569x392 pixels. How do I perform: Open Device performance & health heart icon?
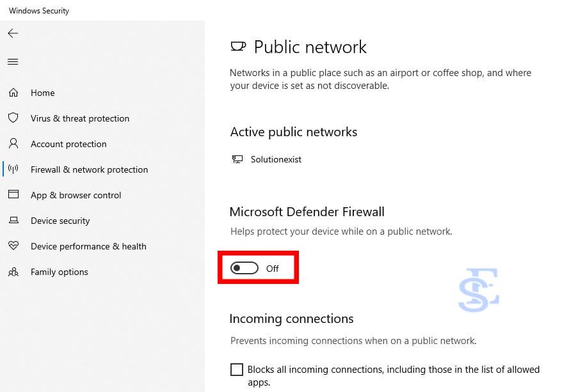(x=13, y=246)
